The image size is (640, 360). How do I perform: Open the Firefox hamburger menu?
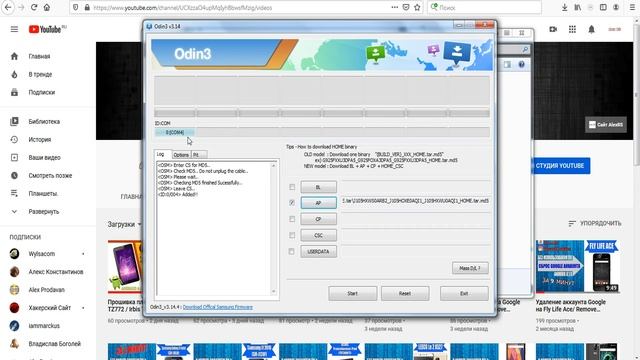[x=632, y=7]
